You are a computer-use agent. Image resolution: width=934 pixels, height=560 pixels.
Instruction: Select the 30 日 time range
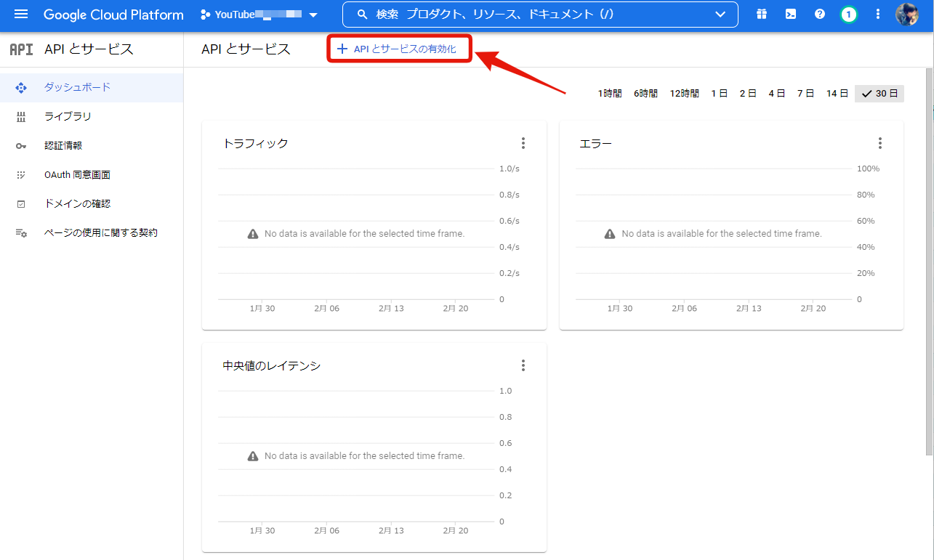click(x=879, y=93)
